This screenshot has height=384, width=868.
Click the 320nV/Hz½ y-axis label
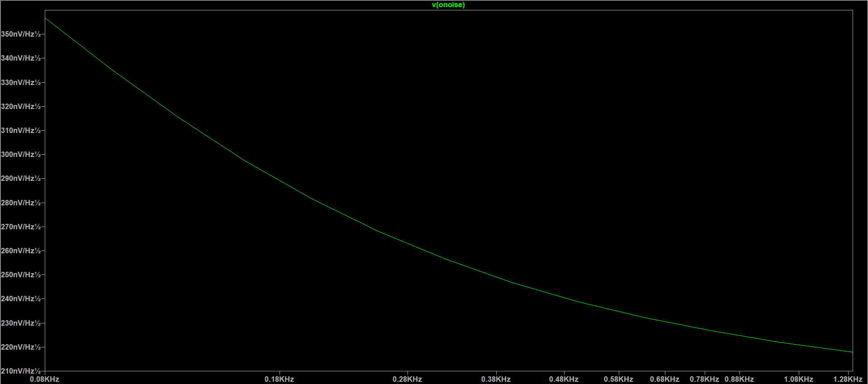(21, 107)
